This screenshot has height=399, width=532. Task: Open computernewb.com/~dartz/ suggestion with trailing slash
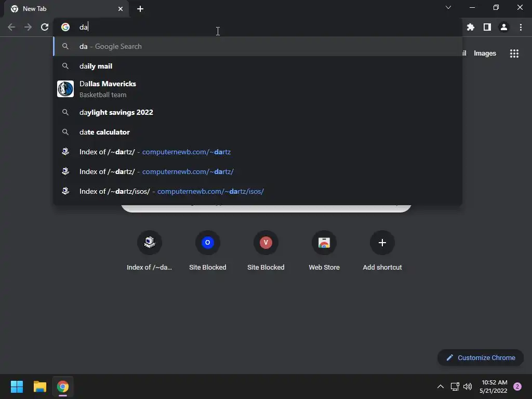tap(258, 171)
